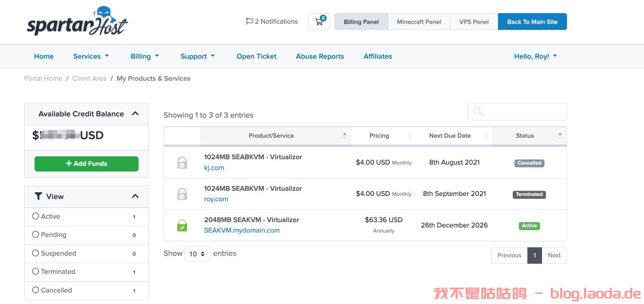Viewport: 644px width, 304px height.
Task: Switch to the VPS Panel tab
Action: [x=474, y=22]
